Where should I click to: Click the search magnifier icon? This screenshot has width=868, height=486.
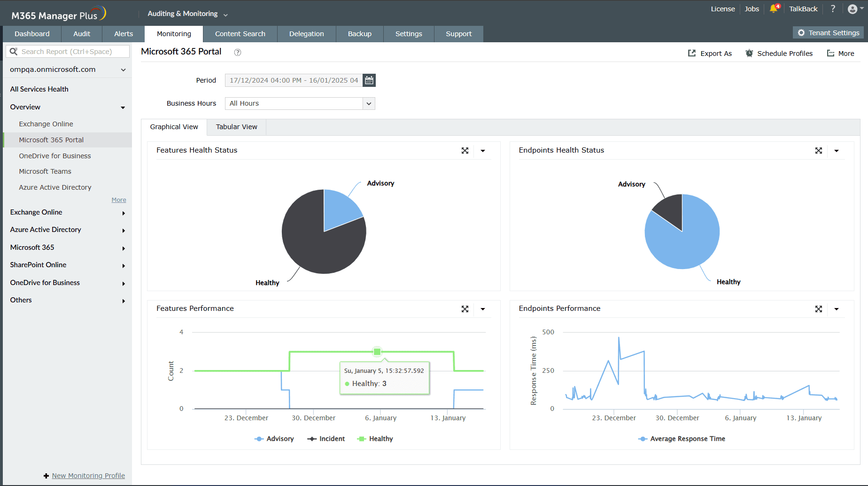[x=14, y=51]
